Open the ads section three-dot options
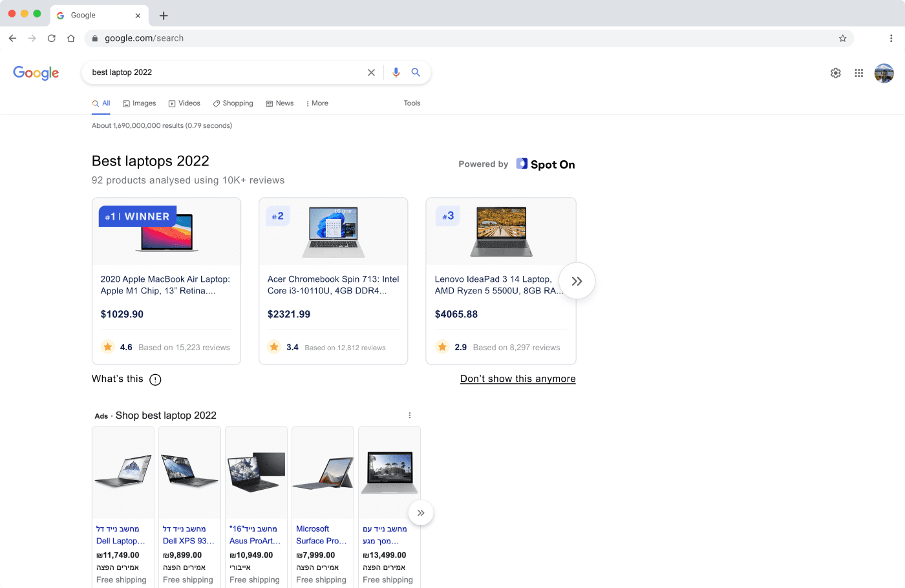The image size is (905, 588). [410, 415]
